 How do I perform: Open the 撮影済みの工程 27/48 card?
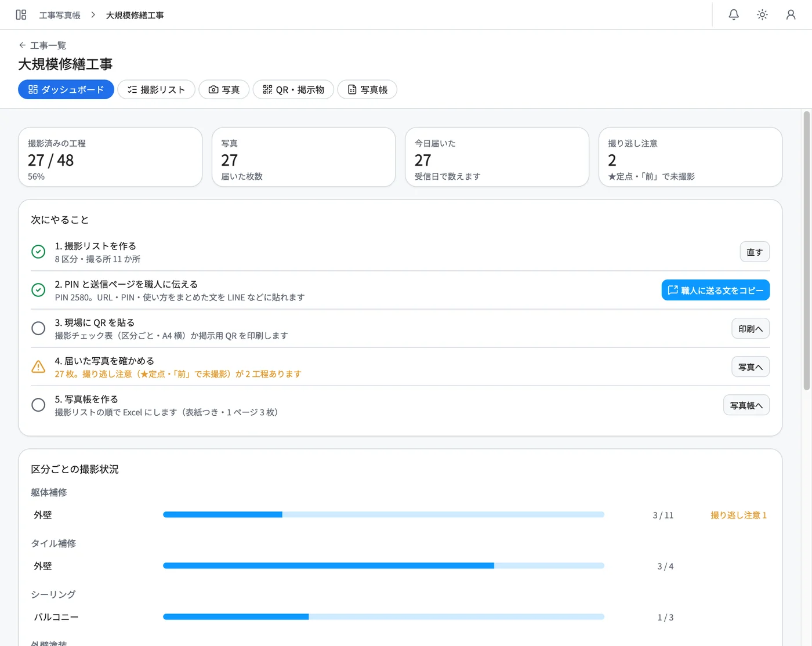point(110,157)
